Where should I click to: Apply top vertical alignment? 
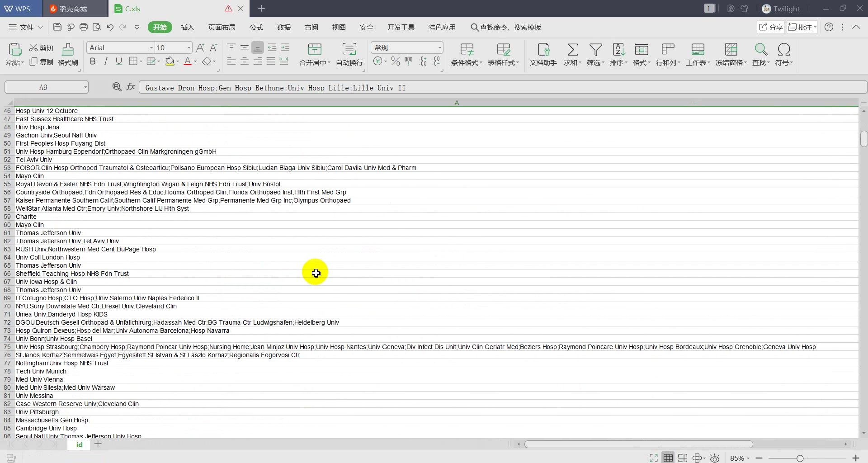231,47
